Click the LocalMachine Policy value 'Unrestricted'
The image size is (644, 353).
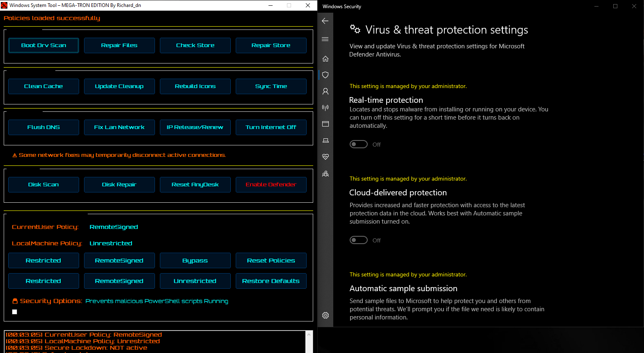click(111, 243)
